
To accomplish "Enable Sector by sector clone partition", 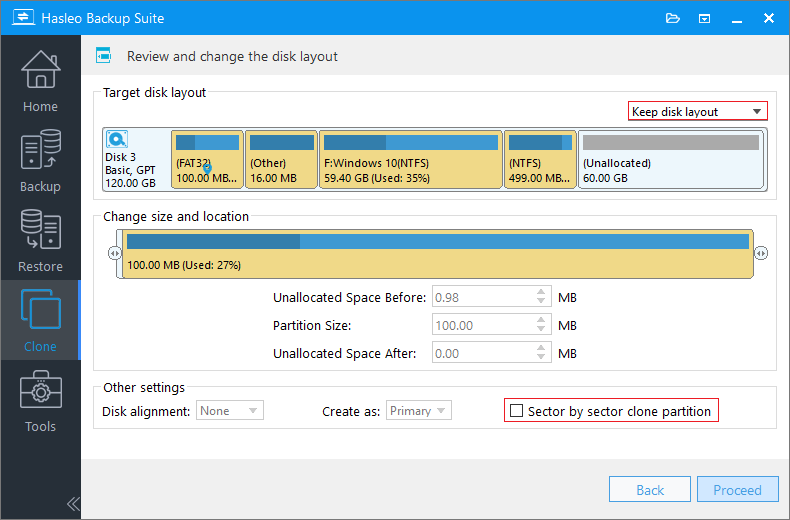I will (x=516, y=411).
